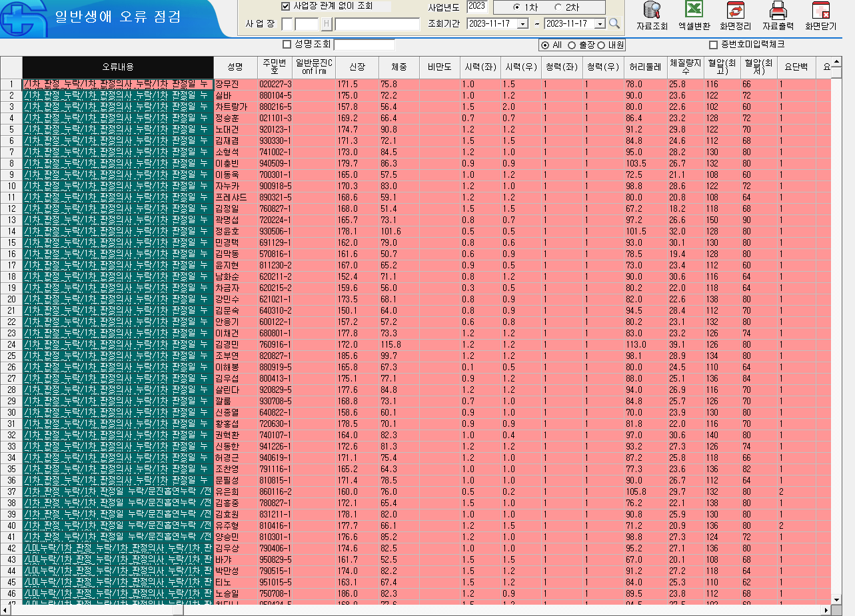Screen dimensions: 855x616
Task: Click the 사업년도 2023 year field
Action: 477,6
